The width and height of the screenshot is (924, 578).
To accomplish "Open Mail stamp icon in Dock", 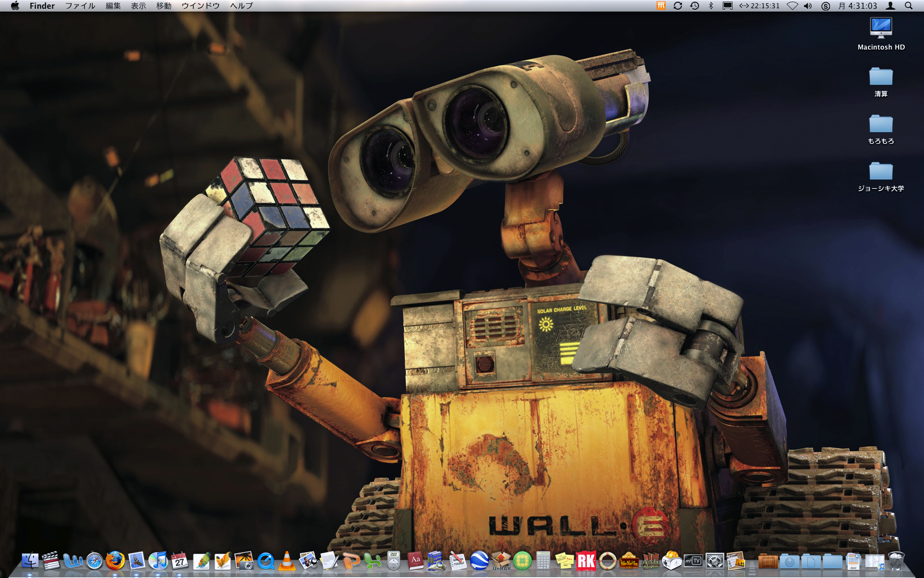I will (x=137, y=561).
